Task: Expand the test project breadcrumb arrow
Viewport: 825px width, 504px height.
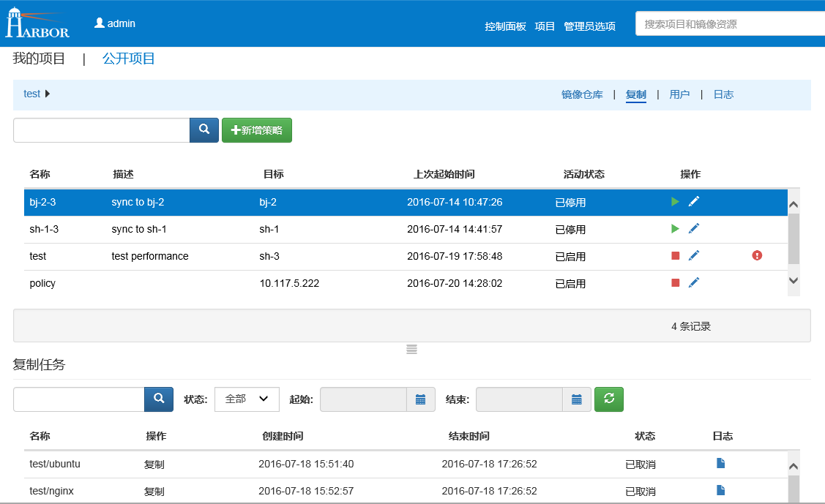Action: click(48, 94)
